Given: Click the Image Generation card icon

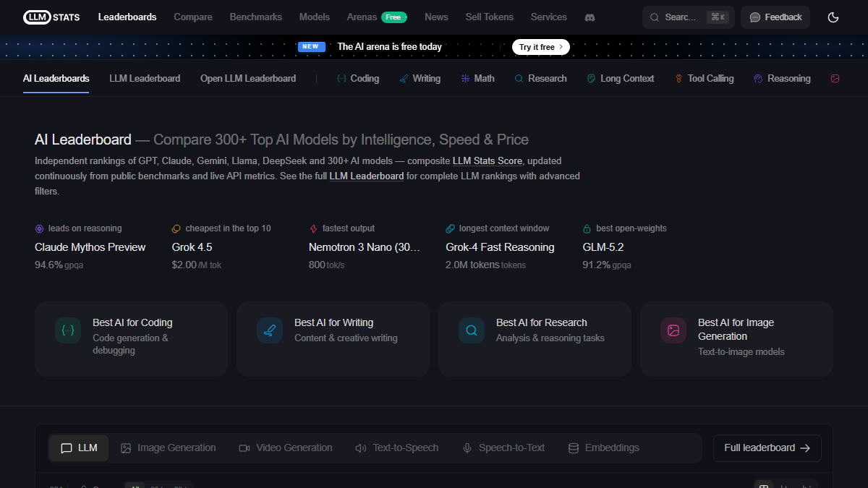Looking at the screenshot, I should click(673, 330).
